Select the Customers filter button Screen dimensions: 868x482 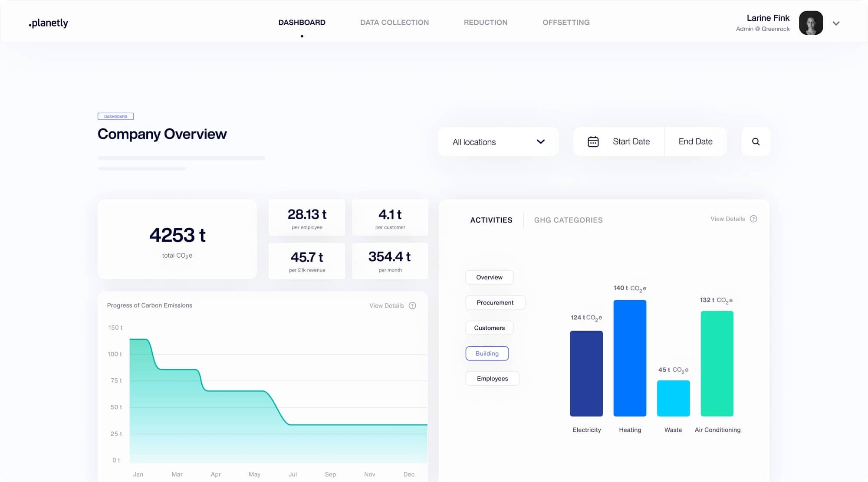tap(489, 328)
